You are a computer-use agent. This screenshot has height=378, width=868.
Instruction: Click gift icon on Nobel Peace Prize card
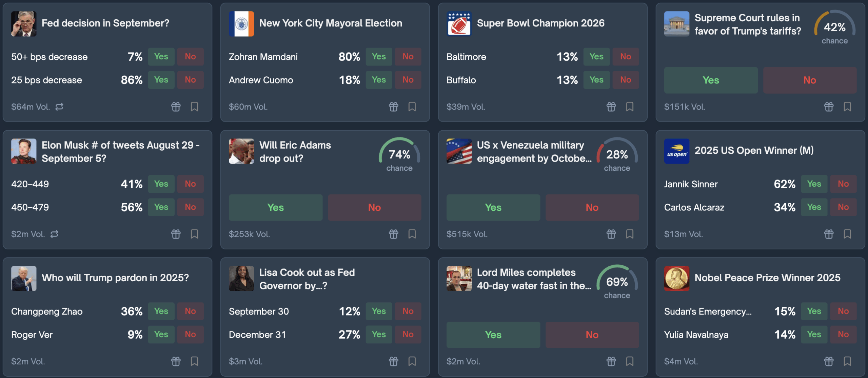[x=829, y=361]
